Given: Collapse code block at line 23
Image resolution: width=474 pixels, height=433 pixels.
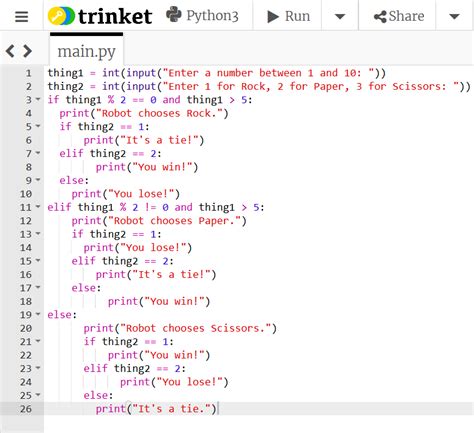Looking at the screenshot, I should 38,368.
